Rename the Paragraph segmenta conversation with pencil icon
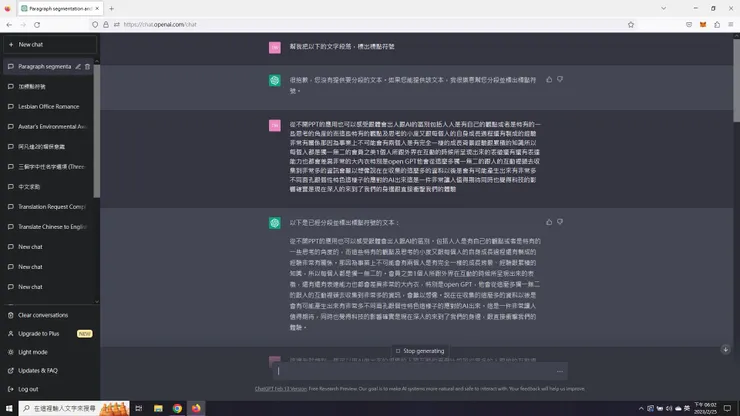This screenshot has width=740, height=416. tap(78, 67)
